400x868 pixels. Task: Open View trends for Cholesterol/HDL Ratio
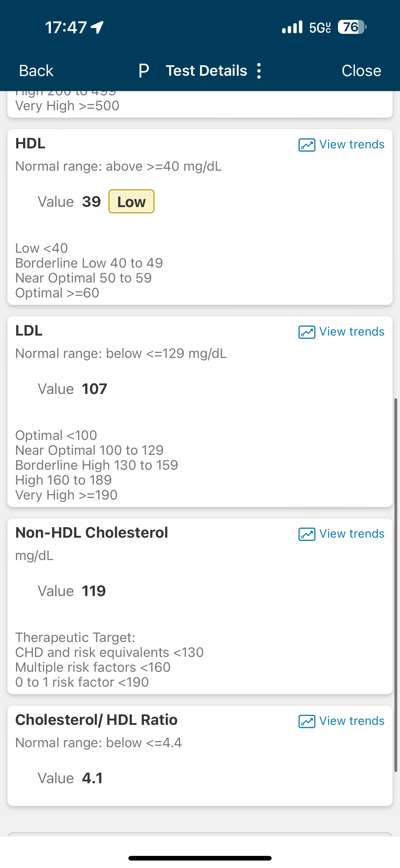pyautogui.click(x=352, y=721)
